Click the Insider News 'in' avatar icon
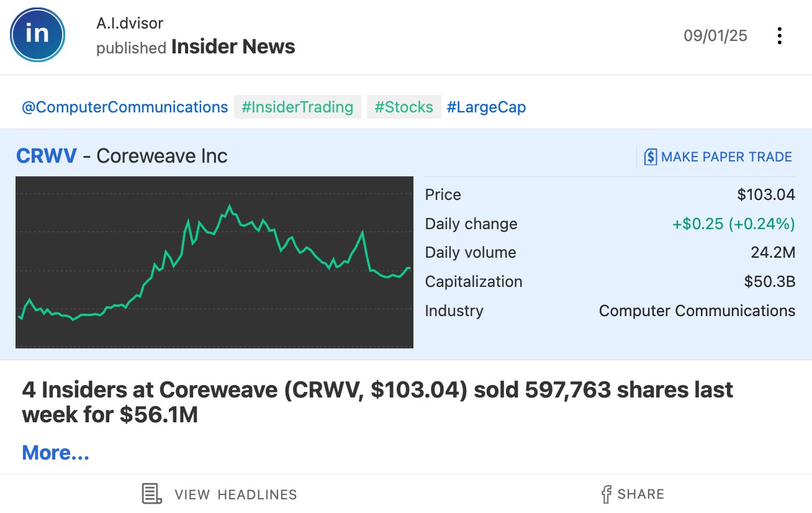 coord(37,35)
